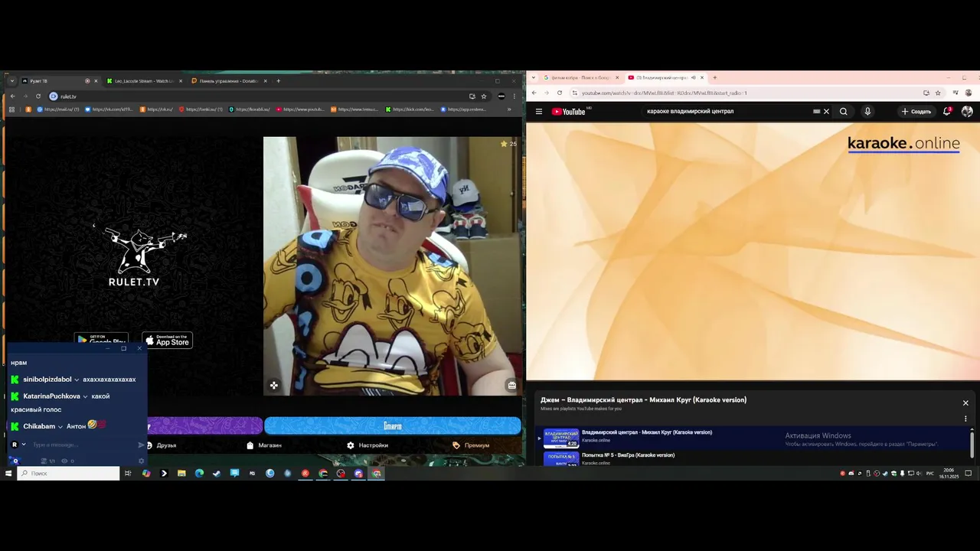Open the playlist three-dot options menu
This screenshot has height=551, width=980.
[x=965, y=419]
